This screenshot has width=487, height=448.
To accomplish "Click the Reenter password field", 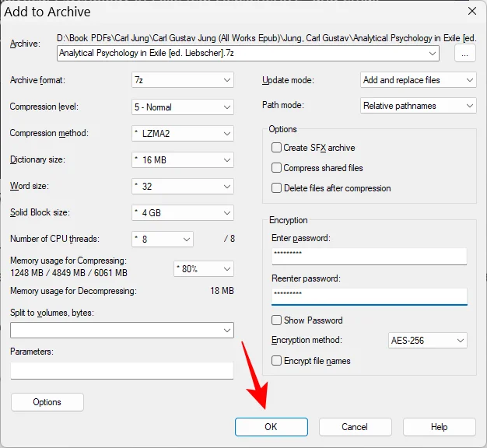I will pyautogui.click(x=370, y=296).
